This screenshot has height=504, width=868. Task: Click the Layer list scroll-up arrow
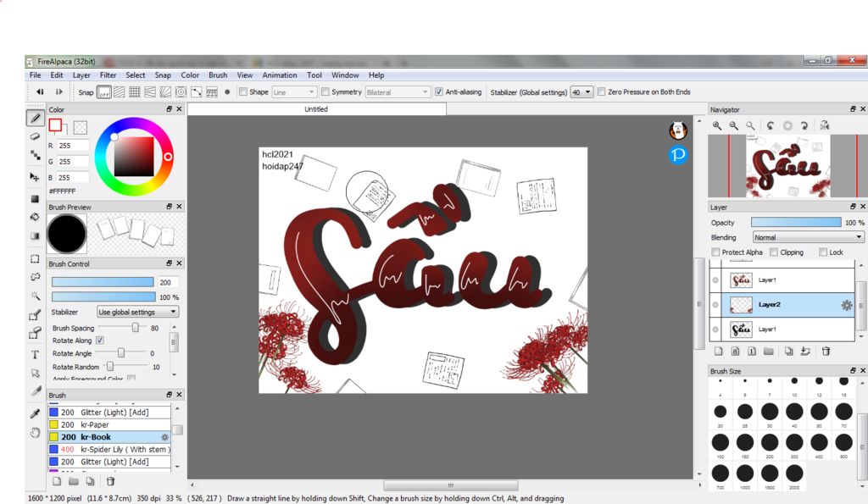(861, 266)
